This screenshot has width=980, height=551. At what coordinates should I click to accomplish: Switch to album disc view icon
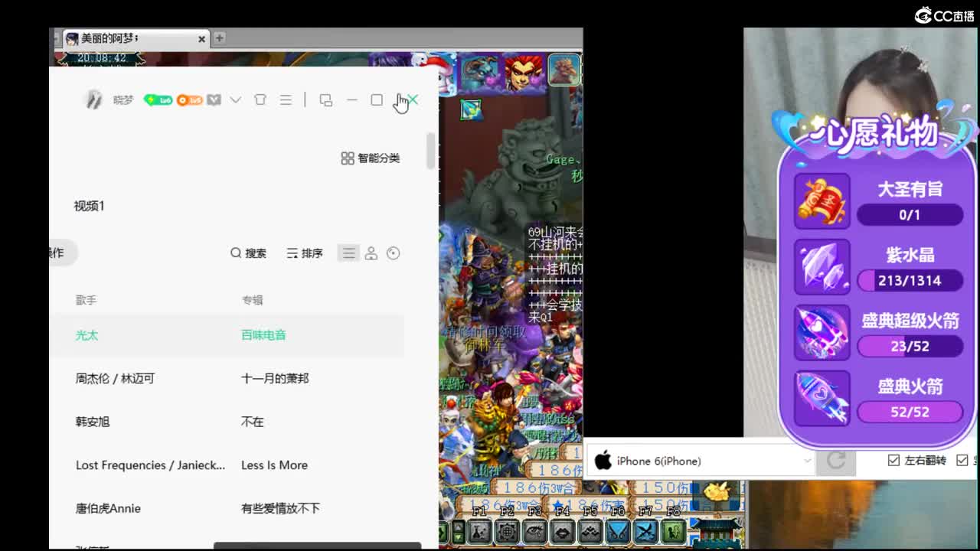click(x=394, y=253)
